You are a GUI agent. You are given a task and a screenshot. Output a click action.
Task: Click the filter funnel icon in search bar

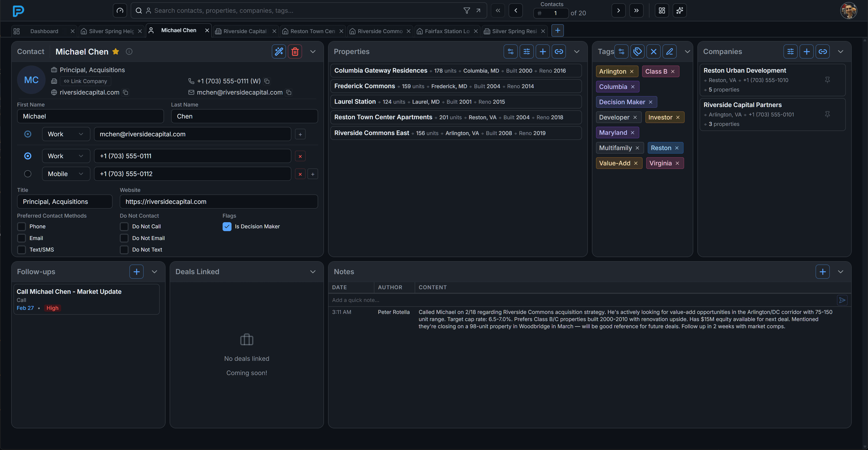pos(467,11)
